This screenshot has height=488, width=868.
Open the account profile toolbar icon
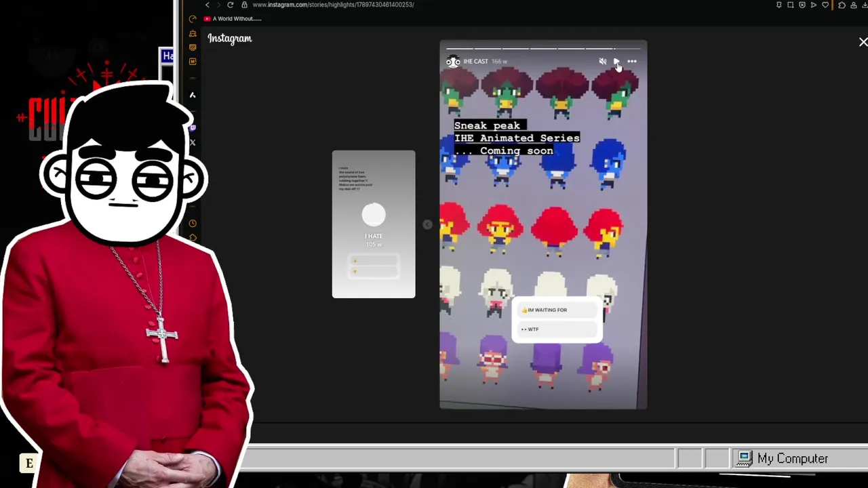tap(853, 5)
